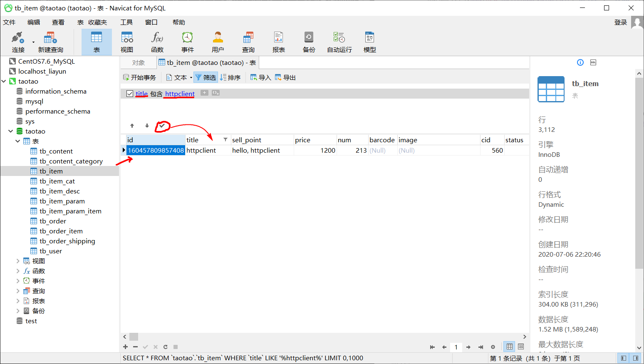This screenshot has width=644, height=364.
Task: Open the 模型 (Model) designer icon
Action: coord(369,42)
